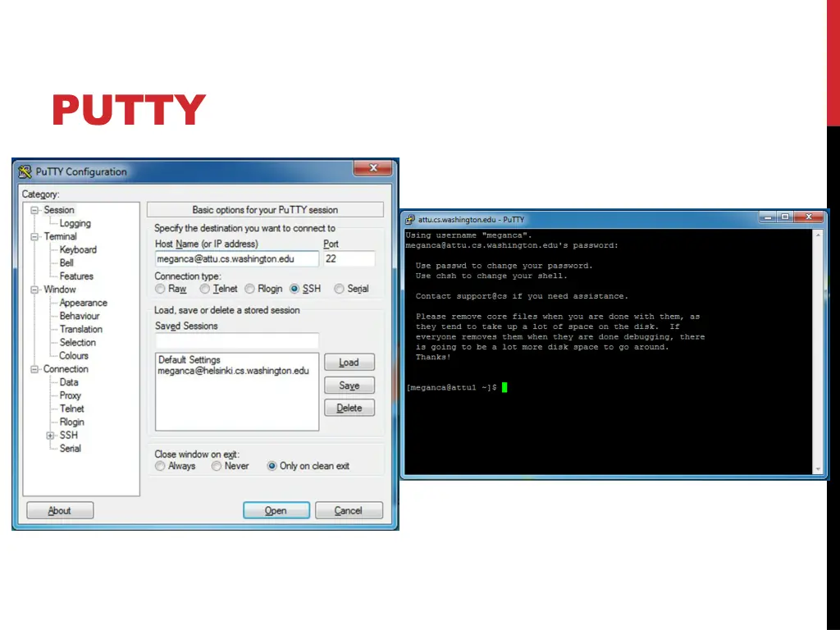840x630 pixels.
Task: Open the Proxy settings category
Action: (71, 395)
